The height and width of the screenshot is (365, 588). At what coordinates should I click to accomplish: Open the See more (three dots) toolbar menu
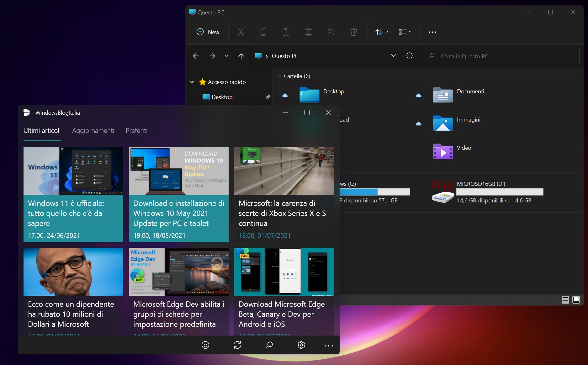[432, 32]
